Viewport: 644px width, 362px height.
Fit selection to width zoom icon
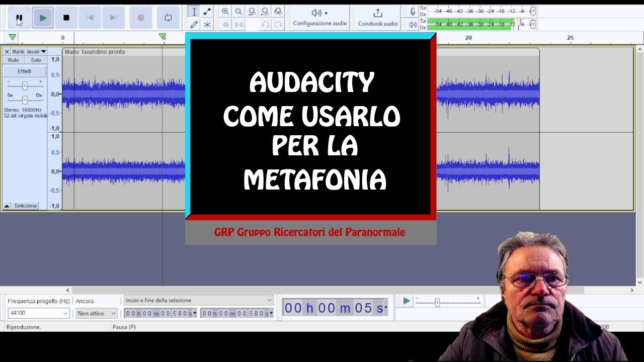[252, 12]
